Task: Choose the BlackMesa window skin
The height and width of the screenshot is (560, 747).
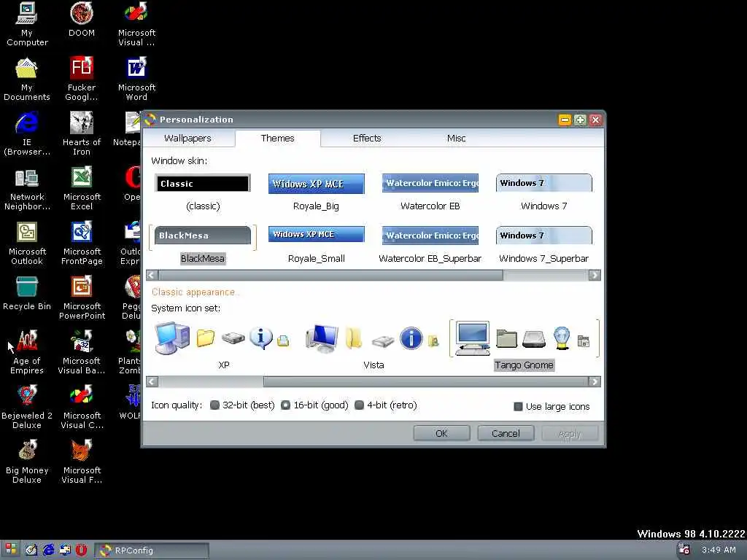Action: point(203,245)
